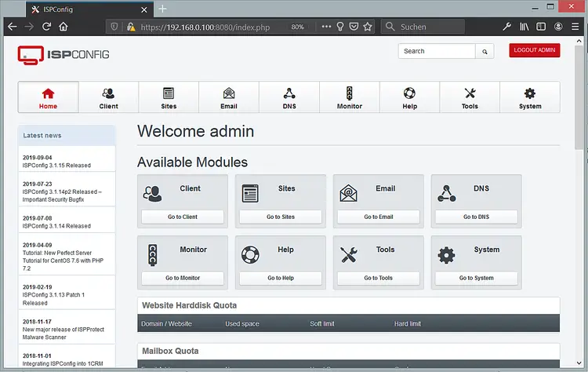Bookmark page with the star icon
588x372 pixels.
pyautogui.click(x=368, y=27)
